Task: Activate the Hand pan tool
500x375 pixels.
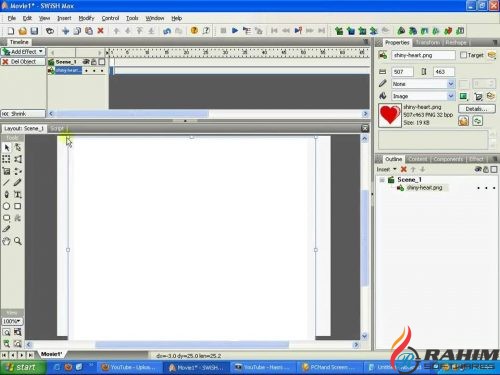Action: (x=6, y=241)
